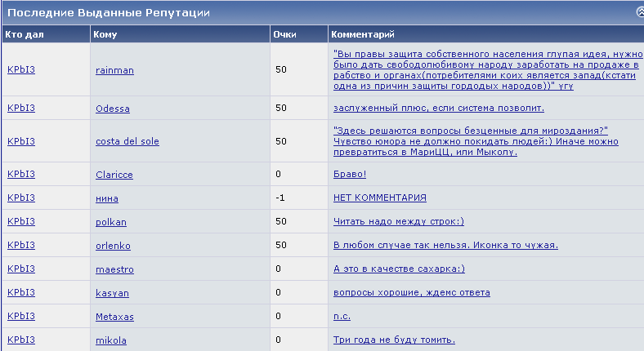644x351 pixels.
Task: Open Odessa user profile link
Action: (x=113, y=108)
